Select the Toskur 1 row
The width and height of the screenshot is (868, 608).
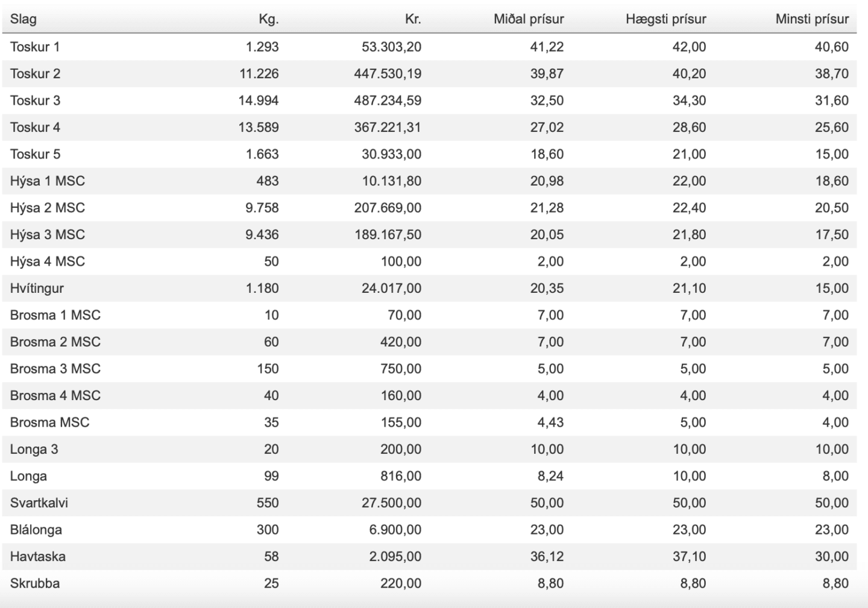point(429,47)
